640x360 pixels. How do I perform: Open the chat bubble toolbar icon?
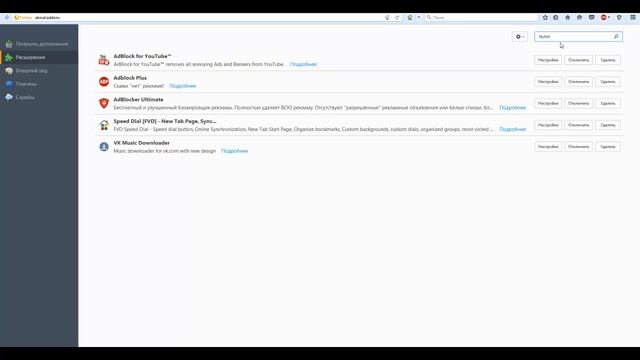579,18
